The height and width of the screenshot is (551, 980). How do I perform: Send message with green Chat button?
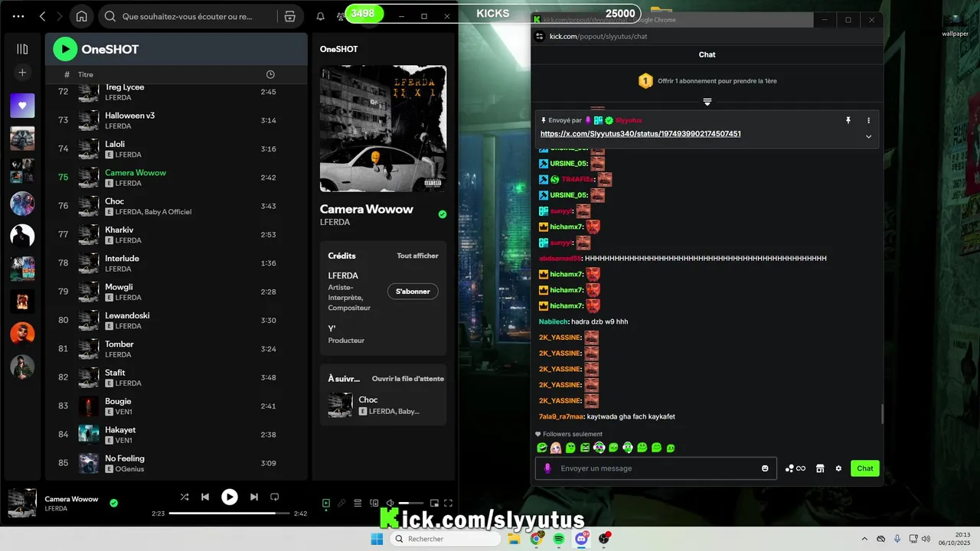coord(865,468)
